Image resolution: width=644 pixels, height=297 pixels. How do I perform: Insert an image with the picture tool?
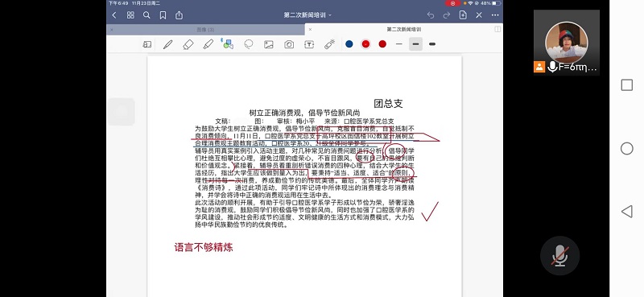tap(269, 44)
